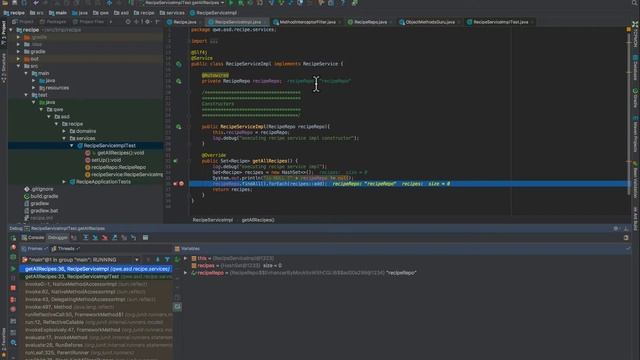Viewport: 640px width, 360px height.
Task: Expand the 'this' variable in Variables
Action: (186, 258)
